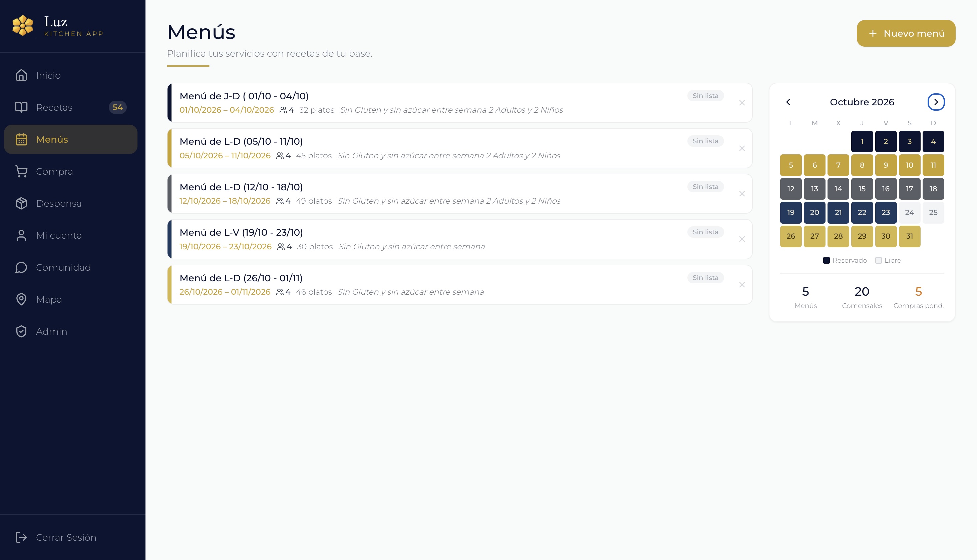Screen dimensions: 977x560
Task: Open the Mapa location pin icon
Action: (21, 299)
